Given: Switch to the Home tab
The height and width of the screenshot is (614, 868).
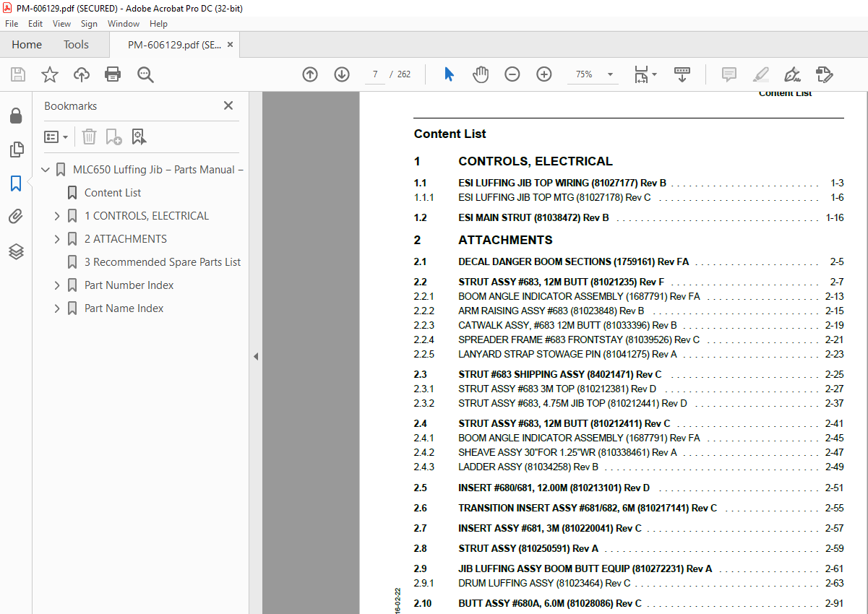Looking at the screenshot, I should point(27,45).
